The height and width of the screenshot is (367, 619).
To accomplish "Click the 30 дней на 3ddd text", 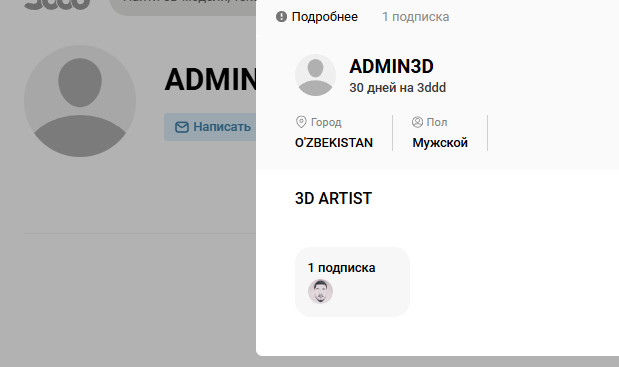I will coord(398,88).
